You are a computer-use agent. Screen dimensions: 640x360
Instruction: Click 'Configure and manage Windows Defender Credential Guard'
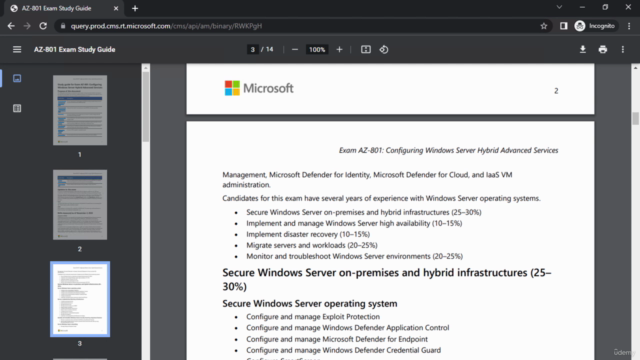(x=343, y=350)
